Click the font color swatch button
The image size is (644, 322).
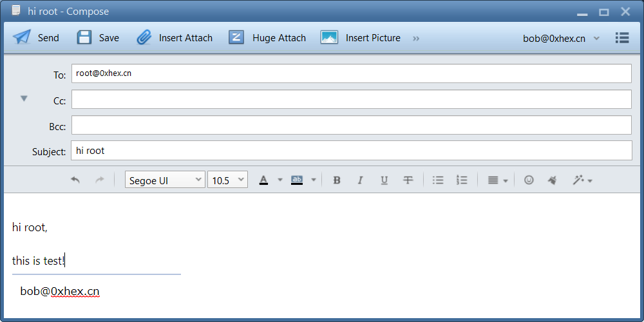pyautogui.click(x=263, y=180)
